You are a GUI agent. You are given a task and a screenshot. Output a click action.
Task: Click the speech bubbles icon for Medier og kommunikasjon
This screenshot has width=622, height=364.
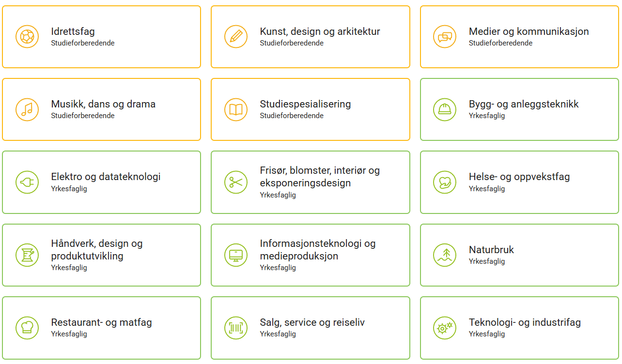(x=445, y=37)
